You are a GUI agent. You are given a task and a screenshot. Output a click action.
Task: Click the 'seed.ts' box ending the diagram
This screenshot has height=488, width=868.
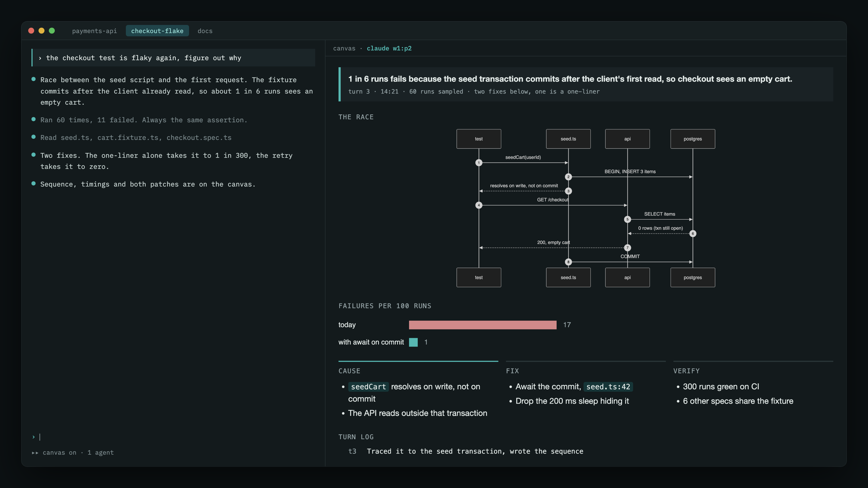click(569, 278)
